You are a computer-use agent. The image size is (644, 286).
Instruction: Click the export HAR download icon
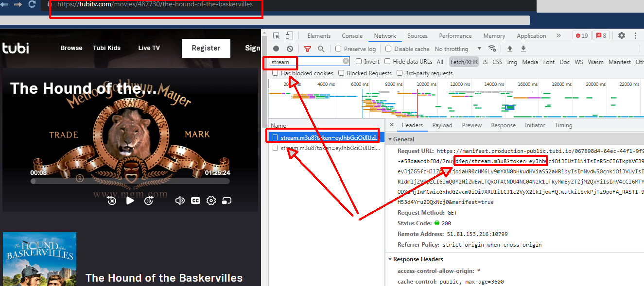[x=523, y=49]
